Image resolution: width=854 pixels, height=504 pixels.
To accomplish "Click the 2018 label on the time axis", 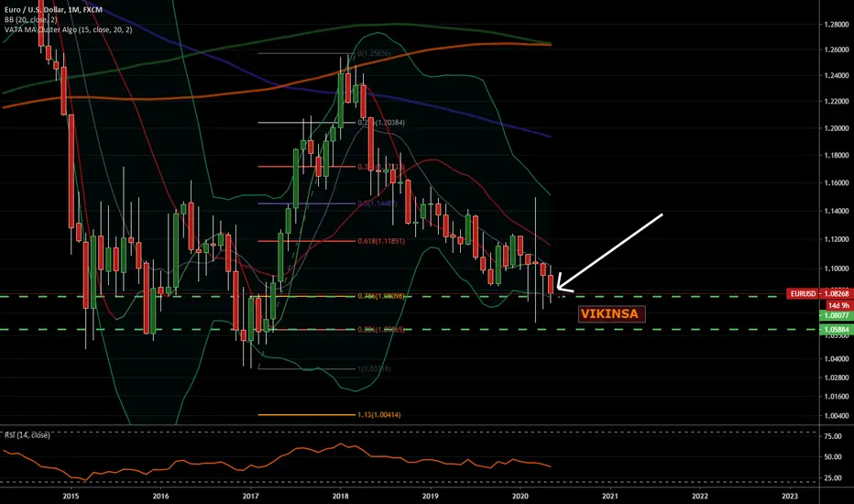I will (x=340, y=496).
